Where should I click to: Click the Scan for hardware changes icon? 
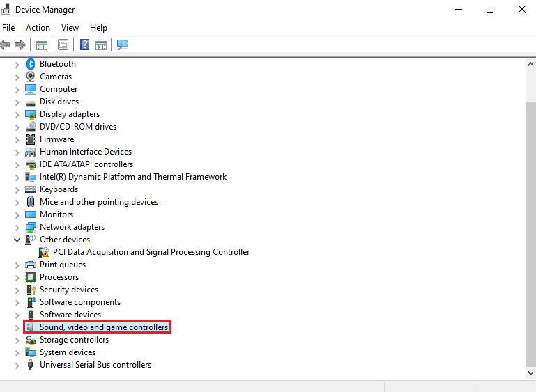click(x=123, y=45)
